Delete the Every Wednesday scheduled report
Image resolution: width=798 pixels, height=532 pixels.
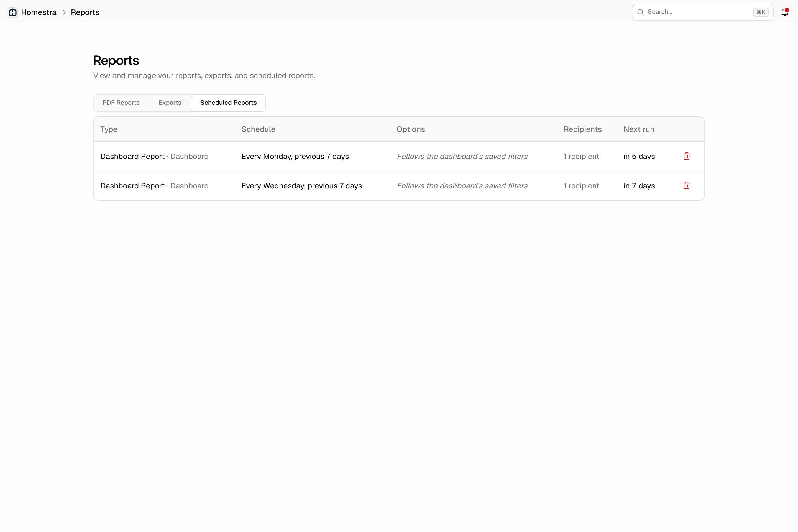tap(686, 186)
